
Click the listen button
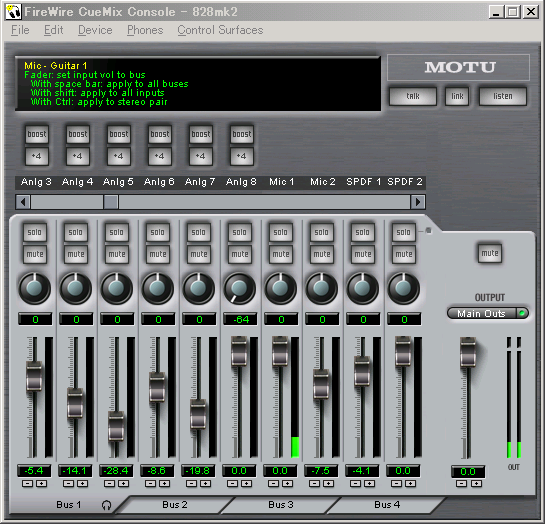click(x=503, y=96)
